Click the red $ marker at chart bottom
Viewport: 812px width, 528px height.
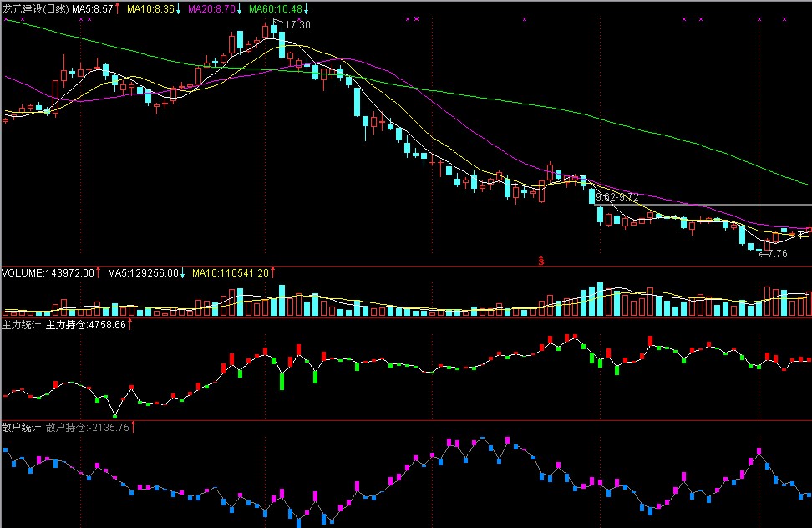(x=541, y=261)
